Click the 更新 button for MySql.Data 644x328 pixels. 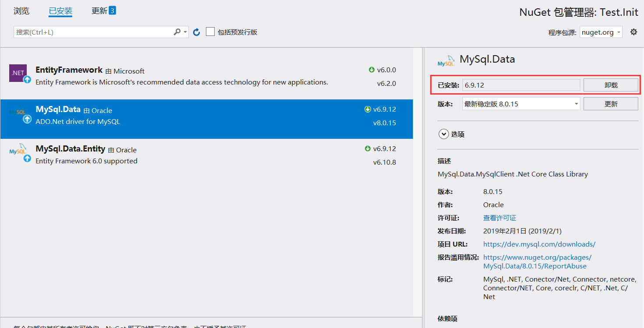(x=610, y=104)
